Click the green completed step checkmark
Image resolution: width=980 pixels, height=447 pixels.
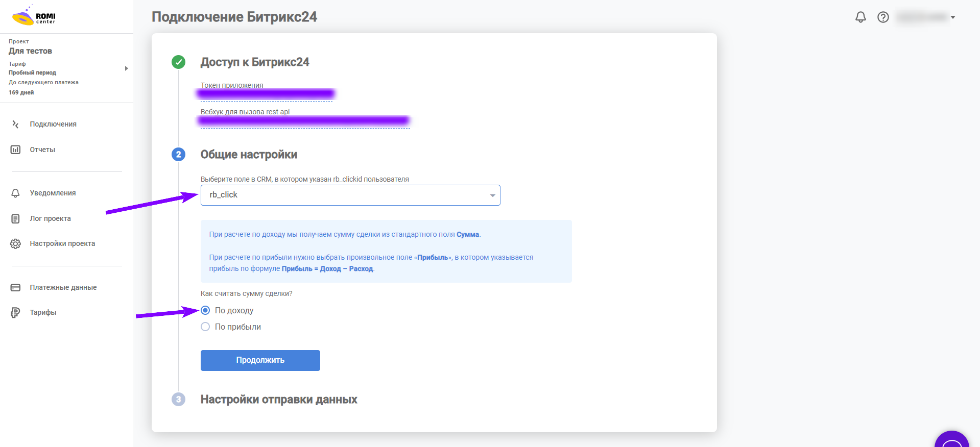[178, 62]
